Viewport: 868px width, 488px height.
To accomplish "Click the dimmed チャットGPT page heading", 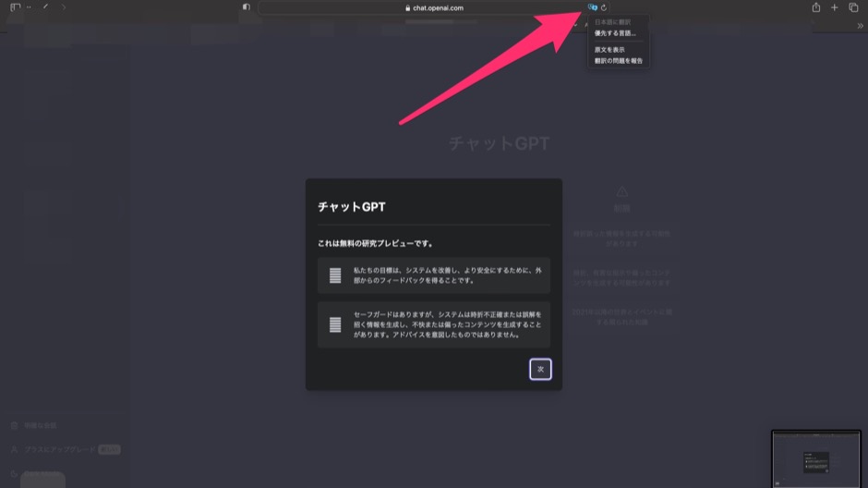I will click(x=499, y=143).
